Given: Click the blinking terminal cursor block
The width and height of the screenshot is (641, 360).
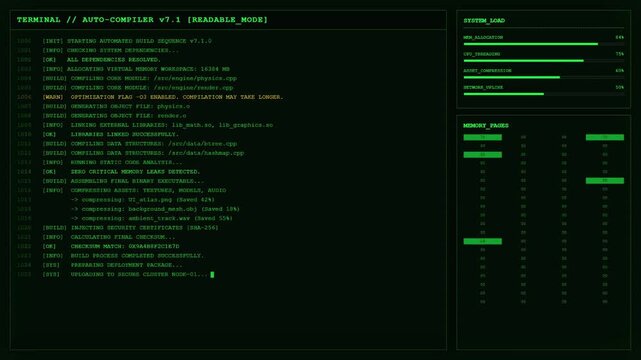Looking at the screenshot, I should coord(212,275).
